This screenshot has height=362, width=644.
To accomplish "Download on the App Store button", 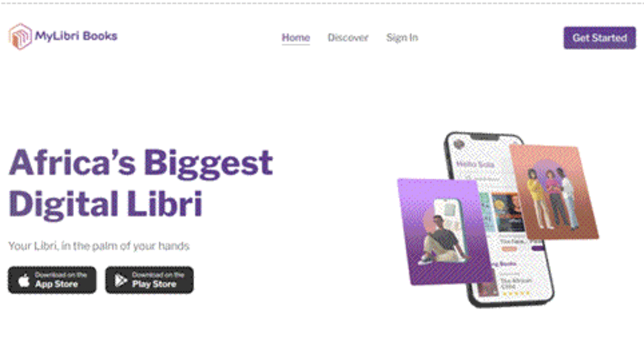I will click(x=52, y=280).
